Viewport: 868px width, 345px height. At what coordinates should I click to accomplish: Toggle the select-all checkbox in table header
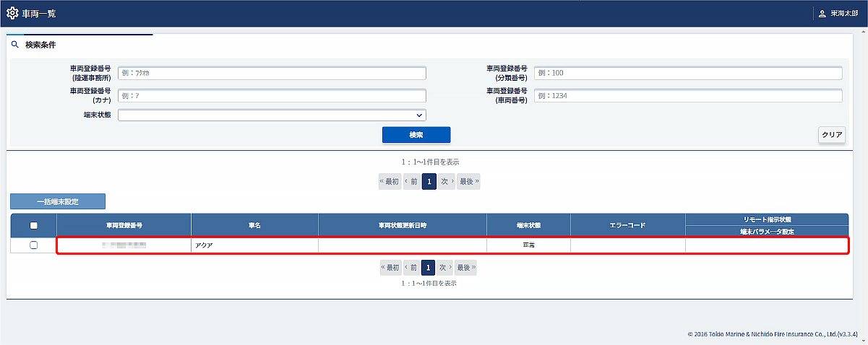point(33,225)
